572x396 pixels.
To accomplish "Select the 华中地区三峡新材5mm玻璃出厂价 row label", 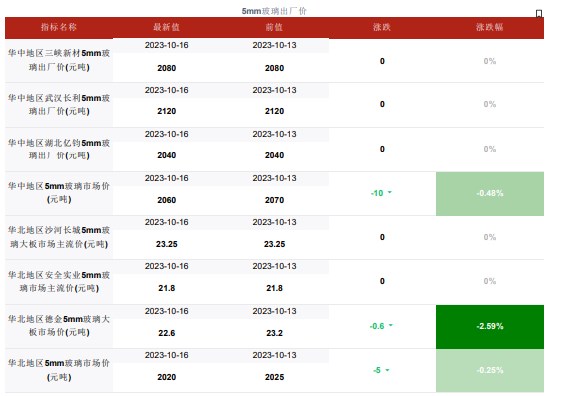I will pos(59,60).
